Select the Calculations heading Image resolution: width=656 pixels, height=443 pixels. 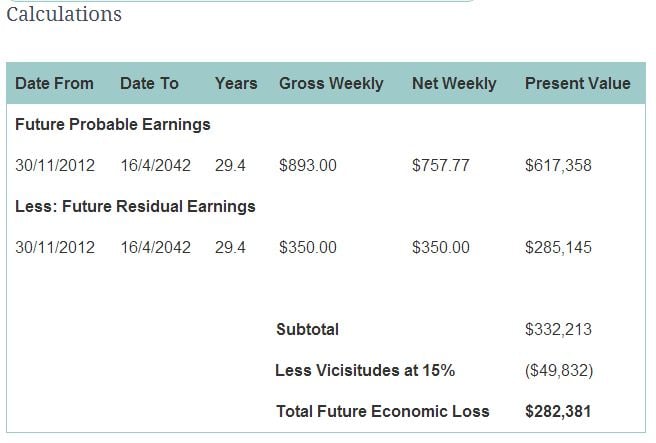point(64,14)
